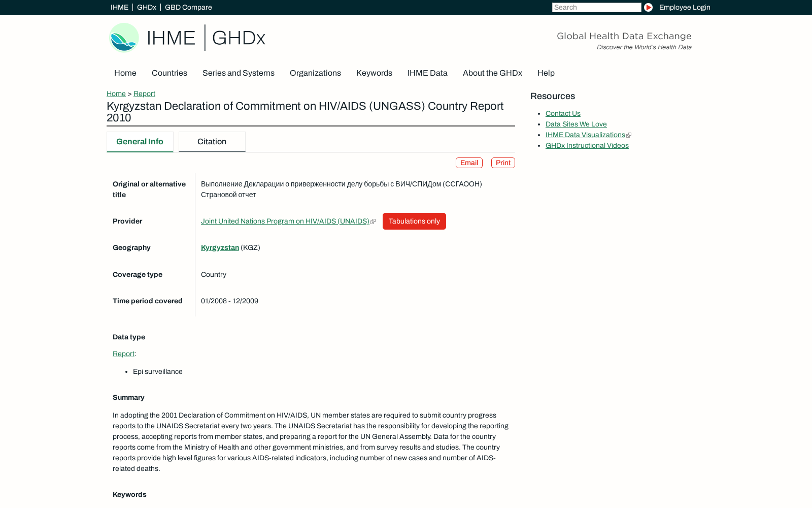Click Report breadcrumb link
This screenshot has height=508, width=812.
(x=144, y=94)
